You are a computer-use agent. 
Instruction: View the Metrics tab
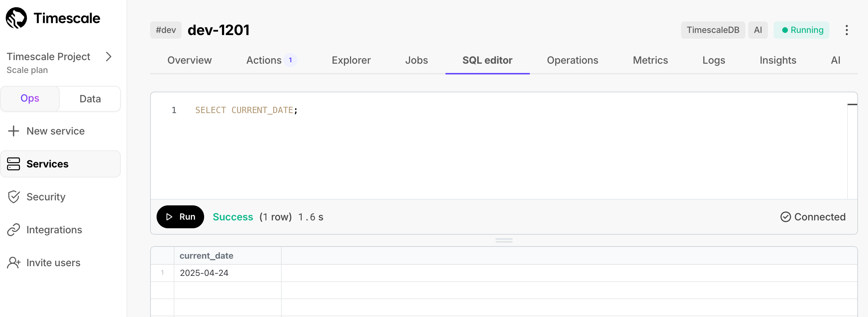pyautogui.click(x=650, y=60)
